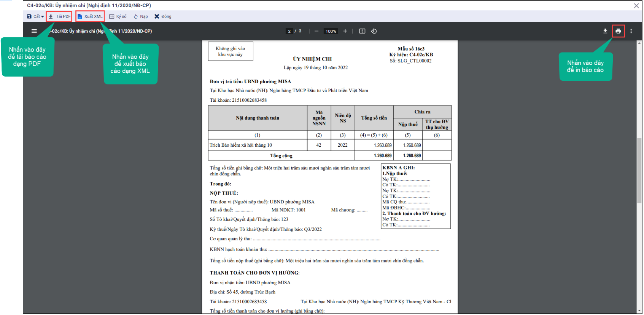Click 'Không ghi vào khu vực này' box

coord(231,51)
